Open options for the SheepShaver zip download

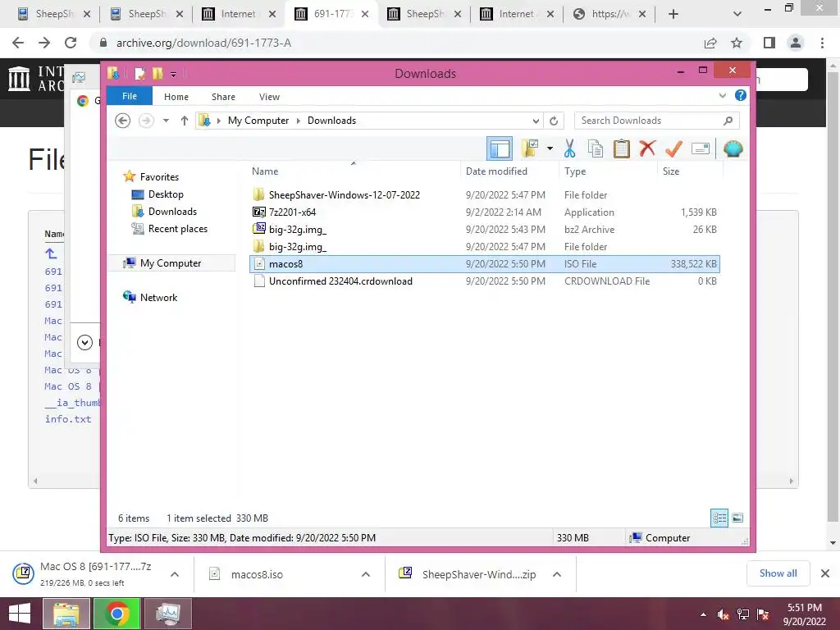[x=557, y=574]
